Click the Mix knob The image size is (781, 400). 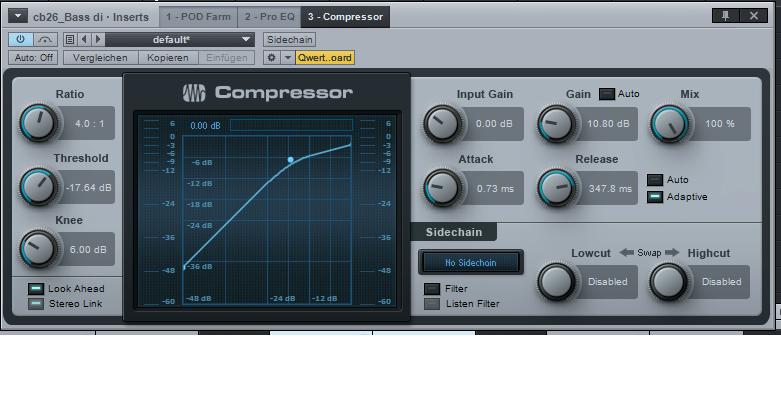click(669, 123)
